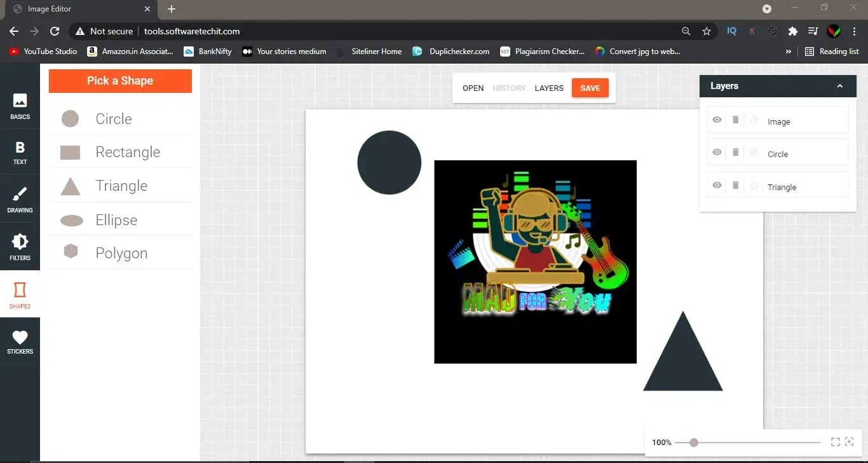The width and height of the screenshot is (868, 463).
Task: Hide the Circle layer
Action: click(717, 152)
